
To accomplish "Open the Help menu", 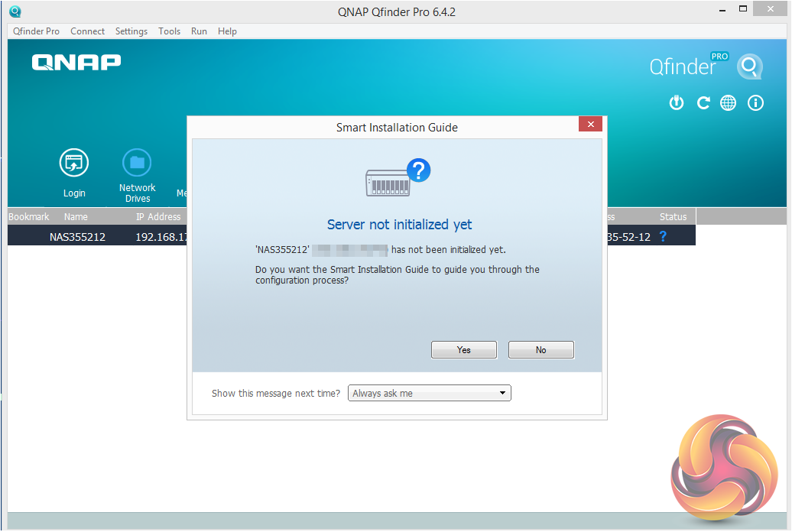I will click(227, 31).
